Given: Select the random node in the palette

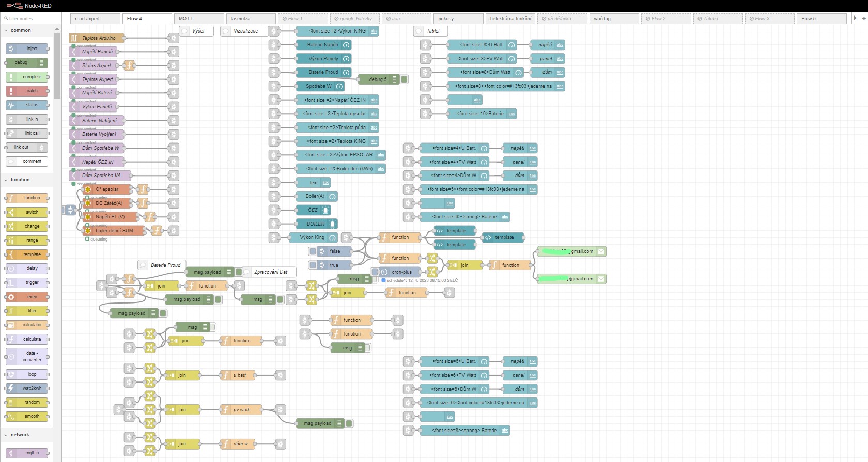Looking at the screenshot, I should (27, 402).
